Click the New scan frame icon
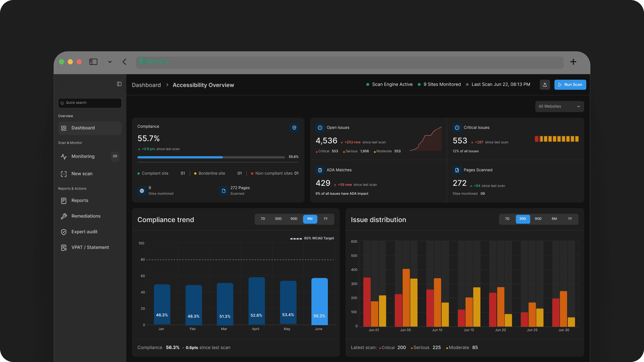This screenshot has height=362, width=644. [x=64, y=174]
